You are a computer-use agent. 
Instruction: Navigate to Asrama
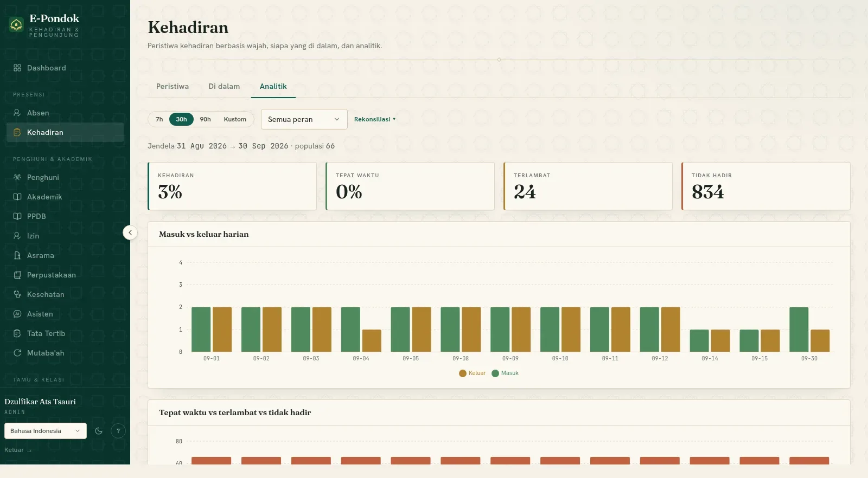click(65, 255)
